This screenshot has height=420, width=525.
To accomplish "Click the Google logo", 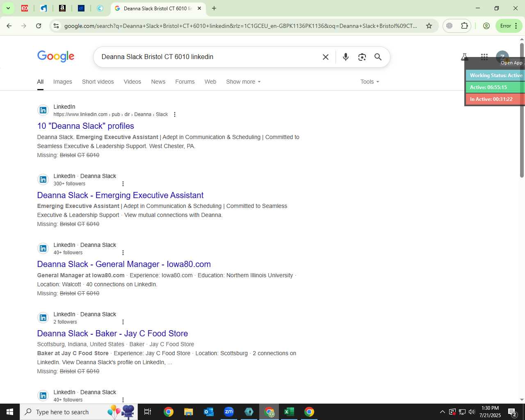I will 56,57.
